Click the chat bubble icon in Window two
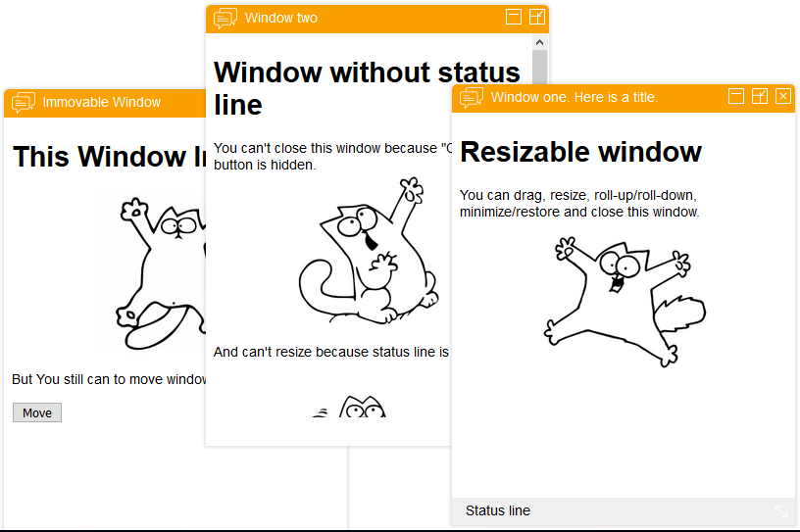The width and height of the screenshot is (800, 532). 225,18
